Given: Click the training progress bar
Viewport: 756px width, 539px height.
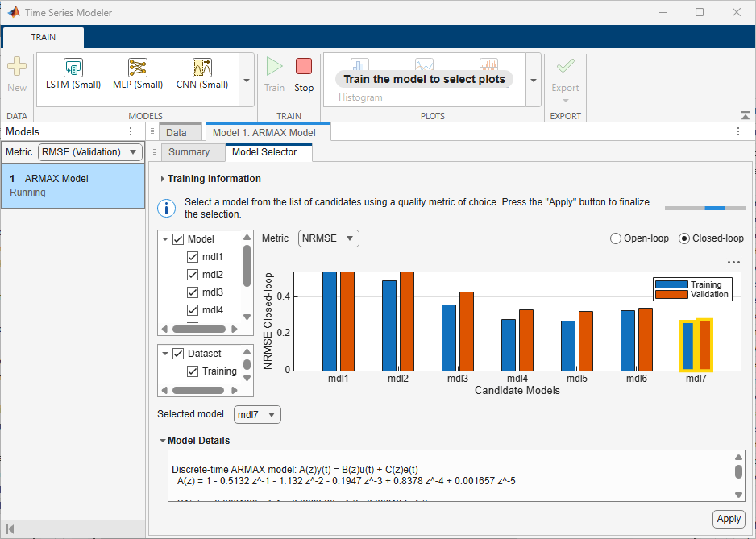Looking at the screenshot, I should (705, 209).
